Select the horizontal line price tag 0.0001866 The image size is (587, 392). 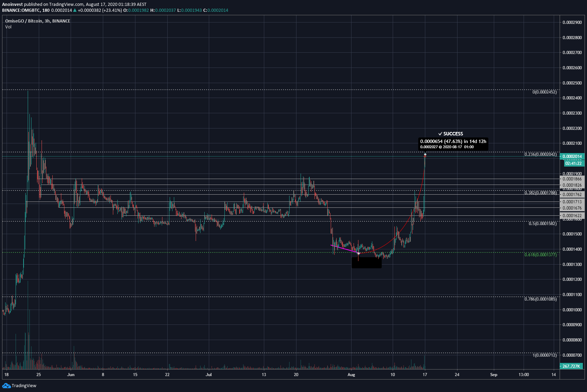(572, 179)
